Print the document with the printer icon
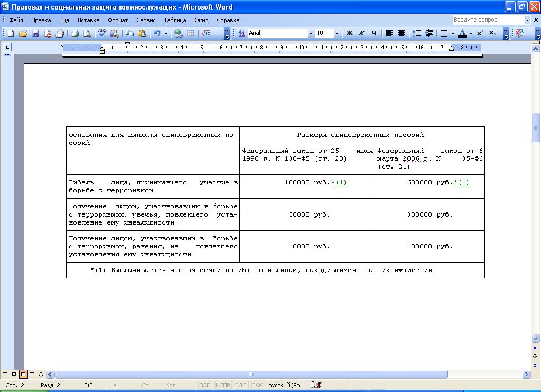Screen dimensions: 541x392 pyautogui.click(x=75, y=33)
